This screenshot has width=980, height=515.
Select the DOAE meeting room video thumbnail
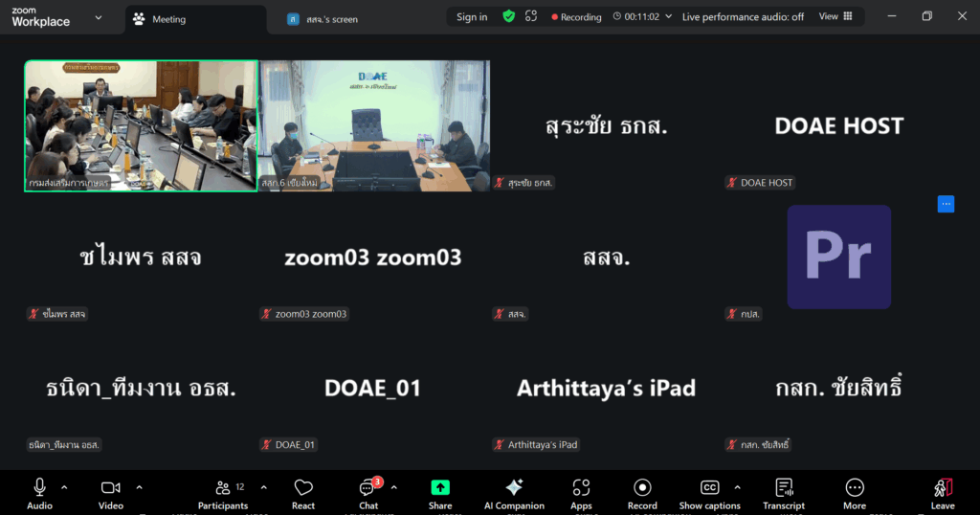(x=373, y=125)
